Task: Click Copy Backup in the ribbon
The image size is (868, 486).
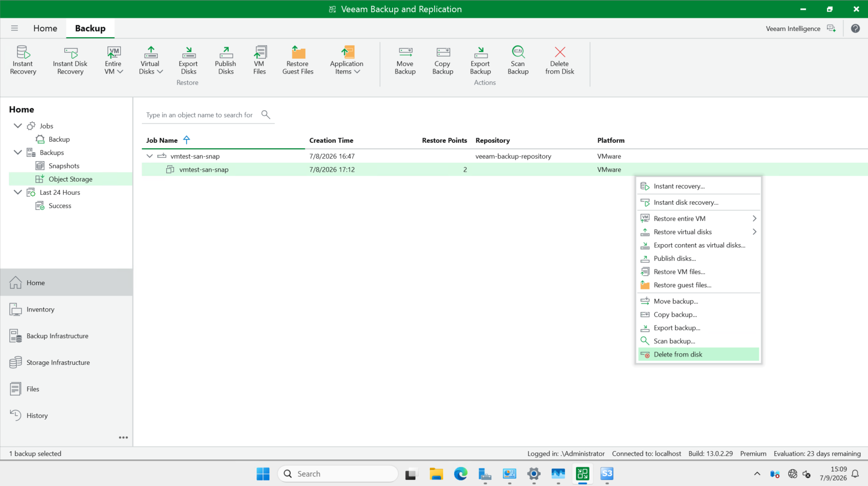Action: (x=443, y=60)
